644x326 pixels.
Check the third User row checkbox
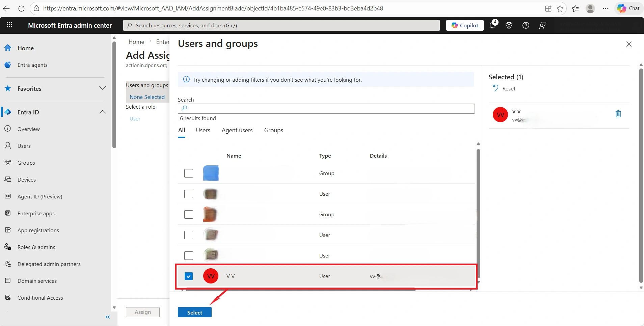click(189, 255)
